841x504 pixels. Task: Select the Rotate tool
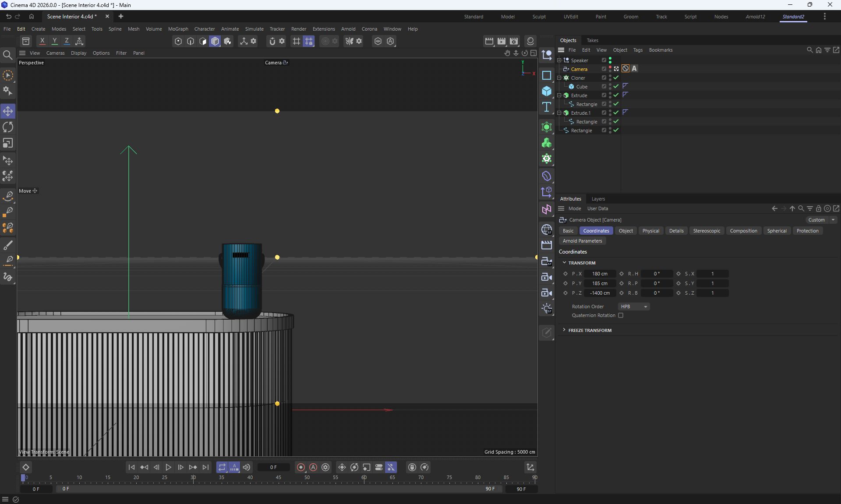8,127
